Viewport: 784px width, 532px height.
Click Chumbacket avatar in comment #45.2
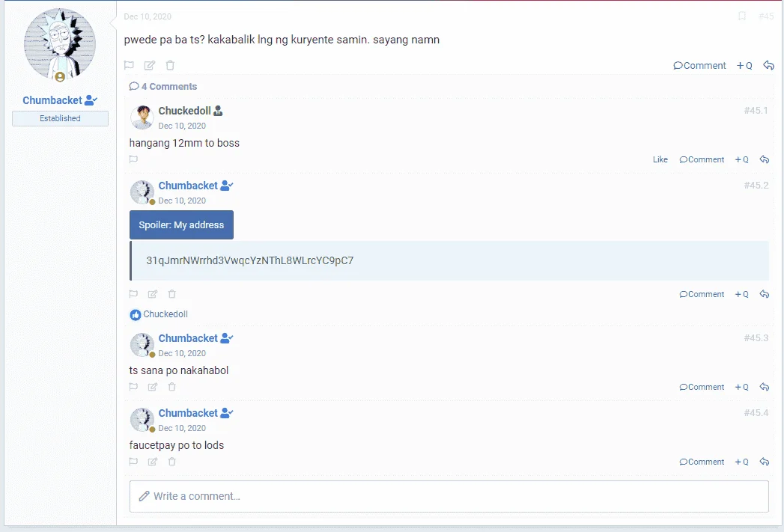(x=142, y=192)
